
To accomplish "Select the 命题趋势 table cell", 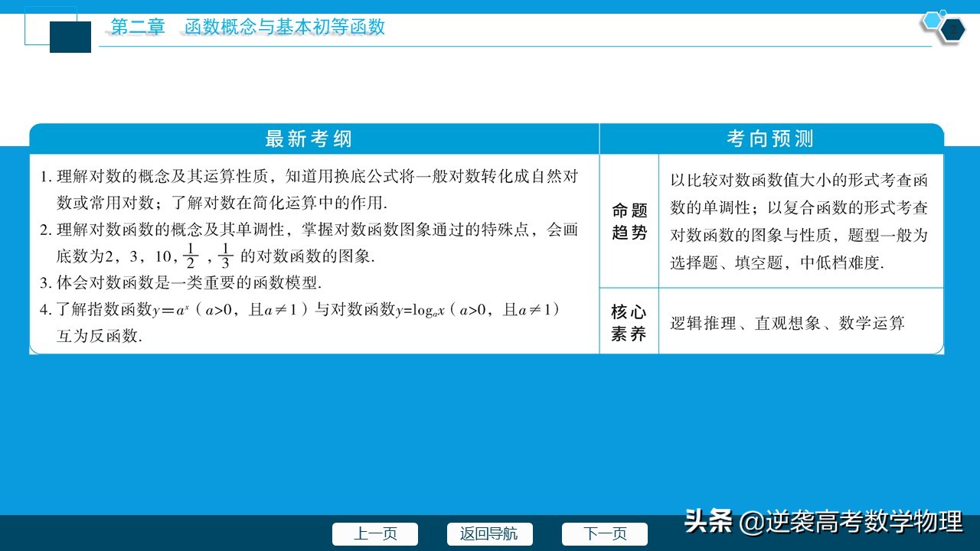I will click(x=629, y=220).
